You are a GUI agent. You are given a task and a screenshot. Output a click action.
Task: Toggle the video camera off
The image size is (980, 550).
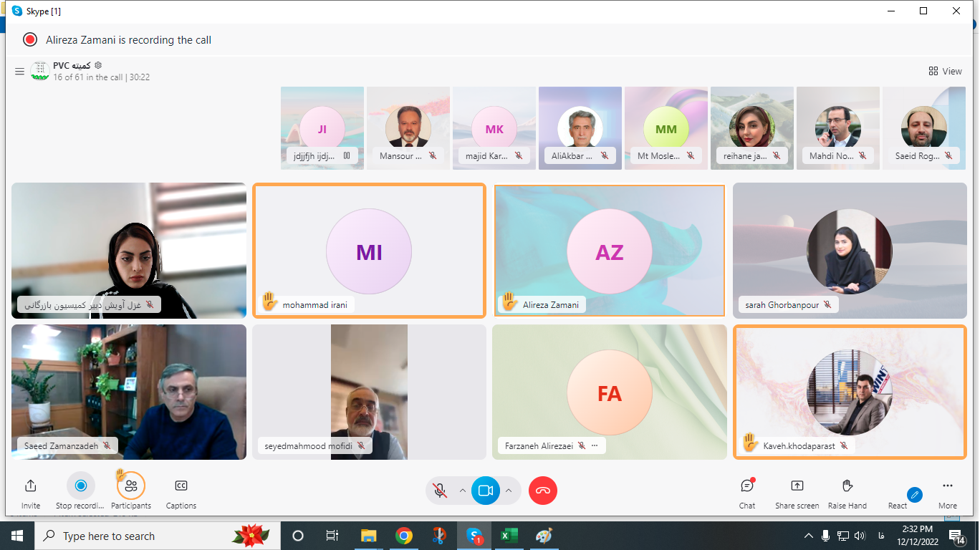[x=486, y=491]
